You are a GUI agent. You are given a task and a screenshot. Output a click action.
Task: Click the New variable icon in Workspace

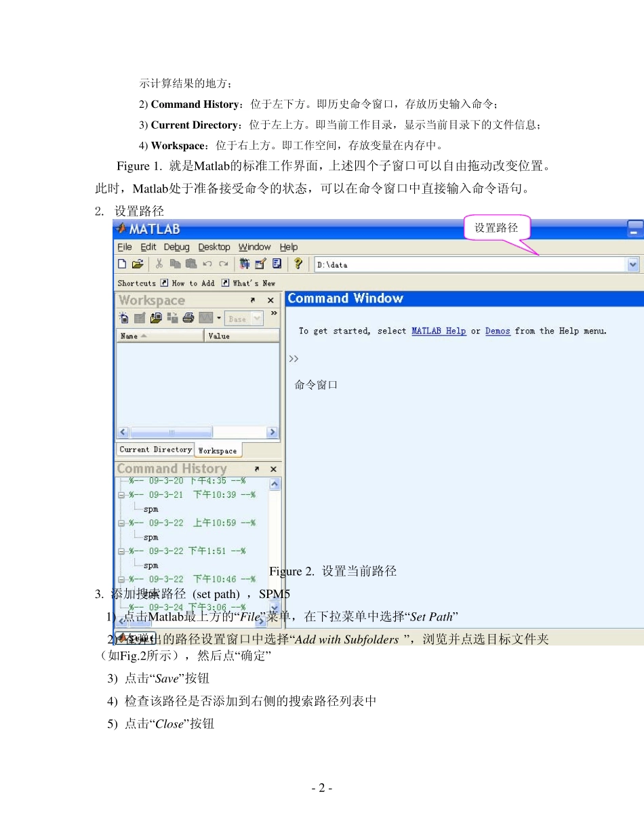tap(123, 318)
